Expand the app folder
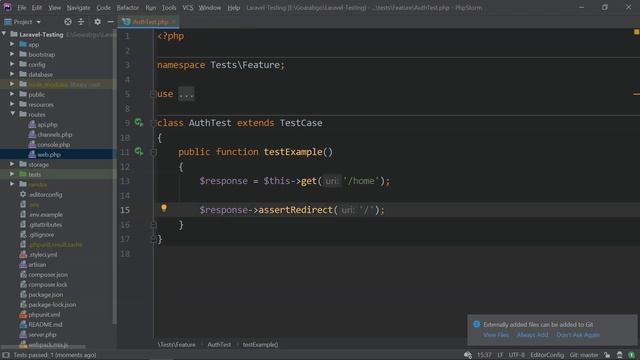The image size is (640, 360). tap(12, 44)
